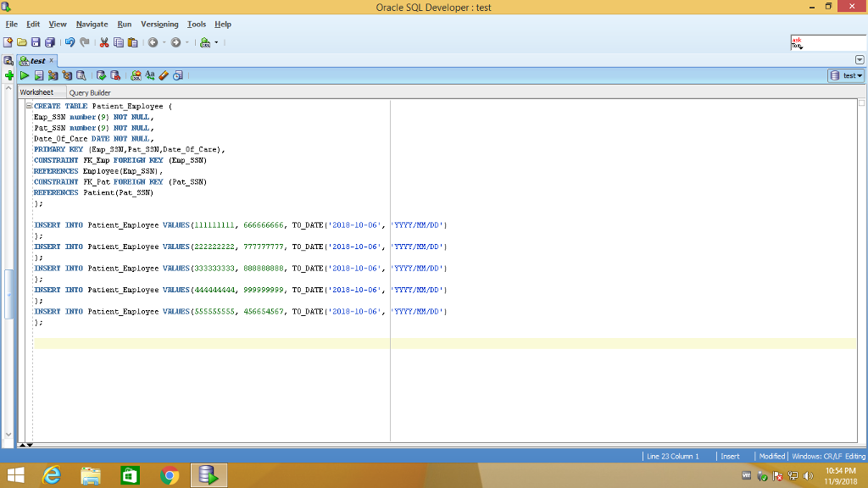
Task: Click the Rollback icon
Action: point(115,75)
